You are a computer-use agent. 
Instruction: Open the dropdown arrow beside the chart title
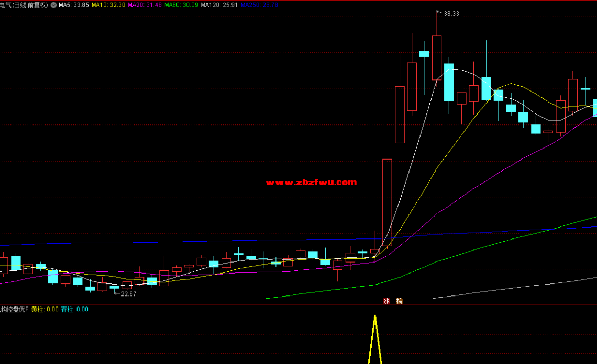click(53, 5)
